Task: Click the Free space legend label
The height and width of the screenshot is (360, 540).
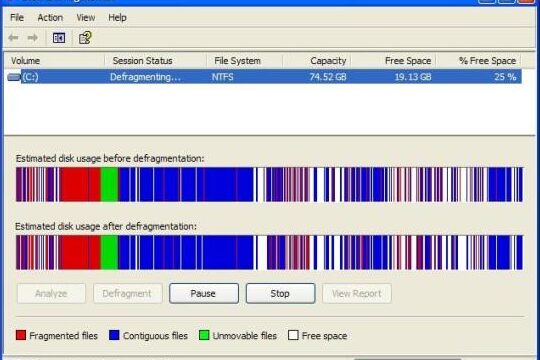Action: tap(324, 336)
